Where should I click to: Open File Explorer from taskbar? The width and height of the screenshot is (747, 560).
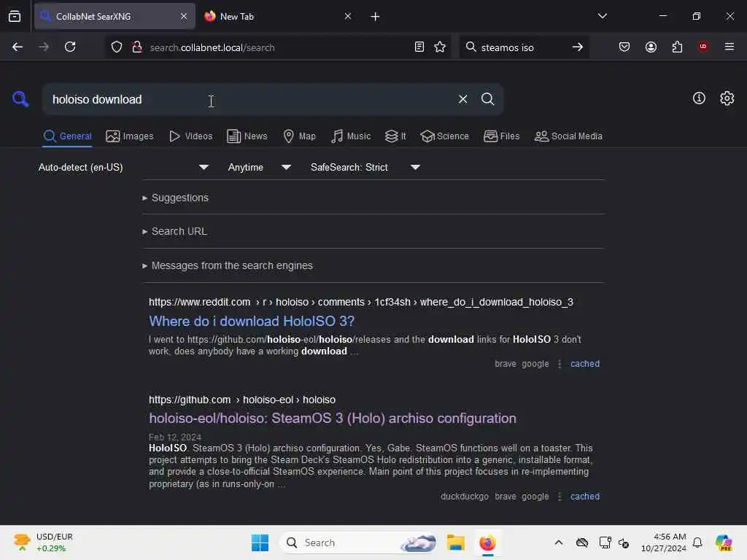coord(455,542)
